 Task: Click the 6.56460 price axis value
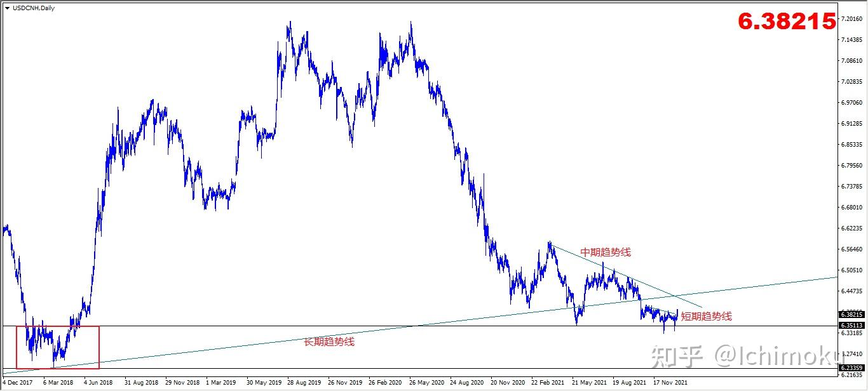851,249
